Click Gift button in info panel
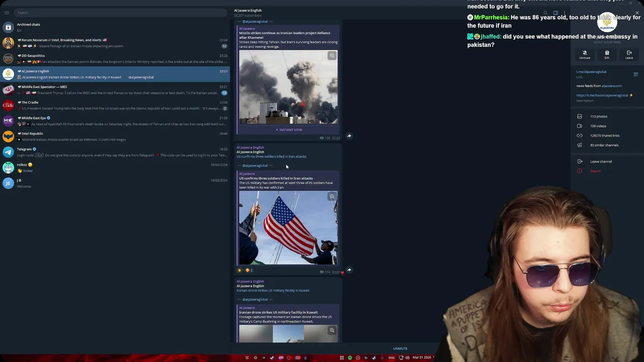 (607, 54)
